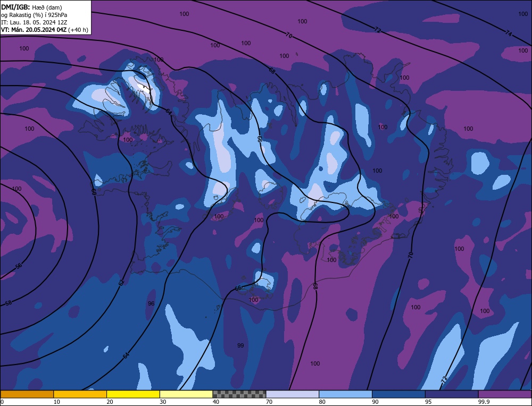Click the '58' contour label
The width and height of the screenshot is (532, 406).
coord(9,303)
